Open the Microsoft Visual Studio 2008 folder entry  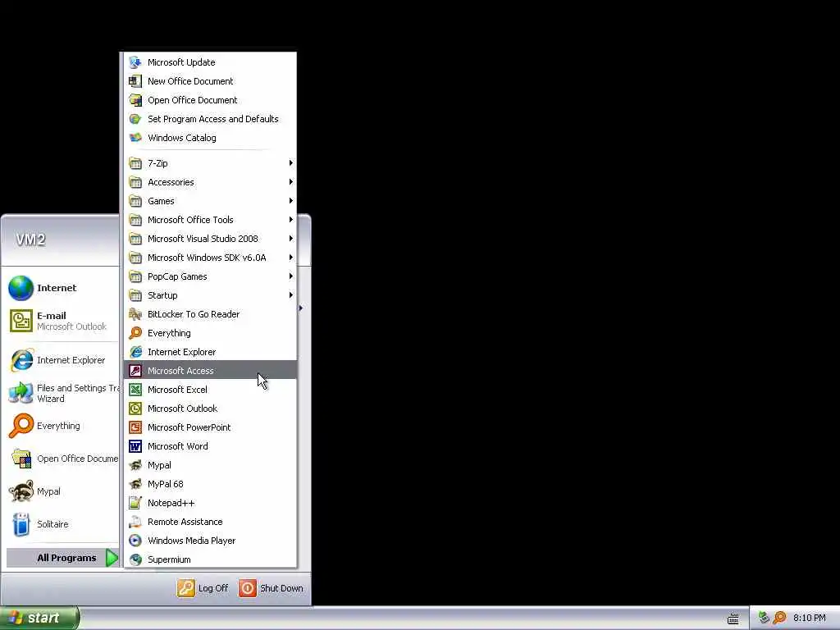(x=210, y=239)
